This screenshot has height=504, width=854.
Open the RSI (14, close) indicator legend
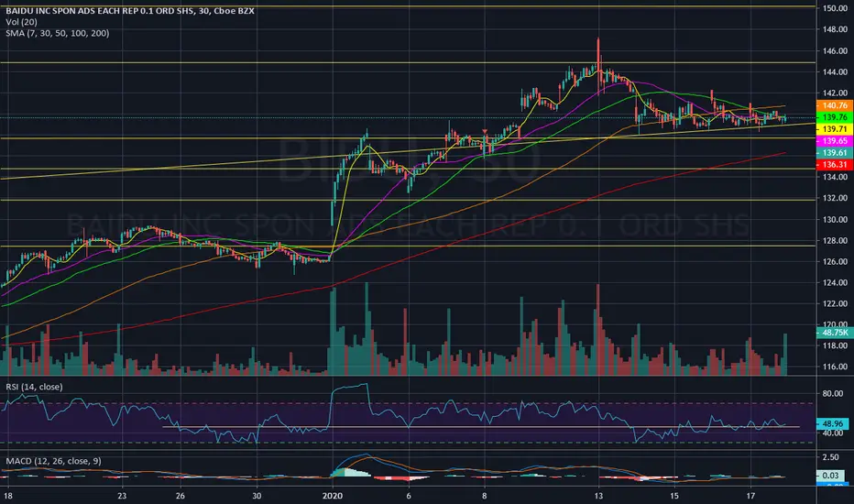tap(34, 387)
